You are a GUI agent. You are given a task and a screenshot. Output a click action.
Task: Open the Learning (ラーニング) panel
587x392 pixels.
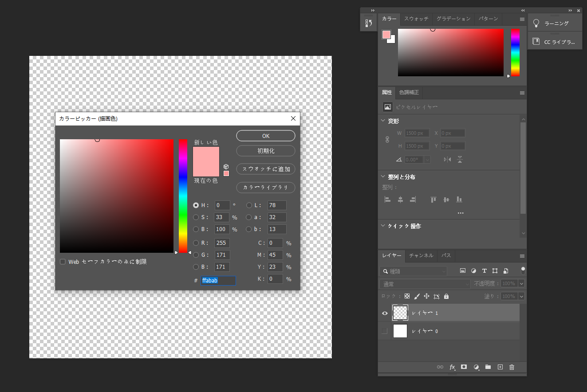555,23
